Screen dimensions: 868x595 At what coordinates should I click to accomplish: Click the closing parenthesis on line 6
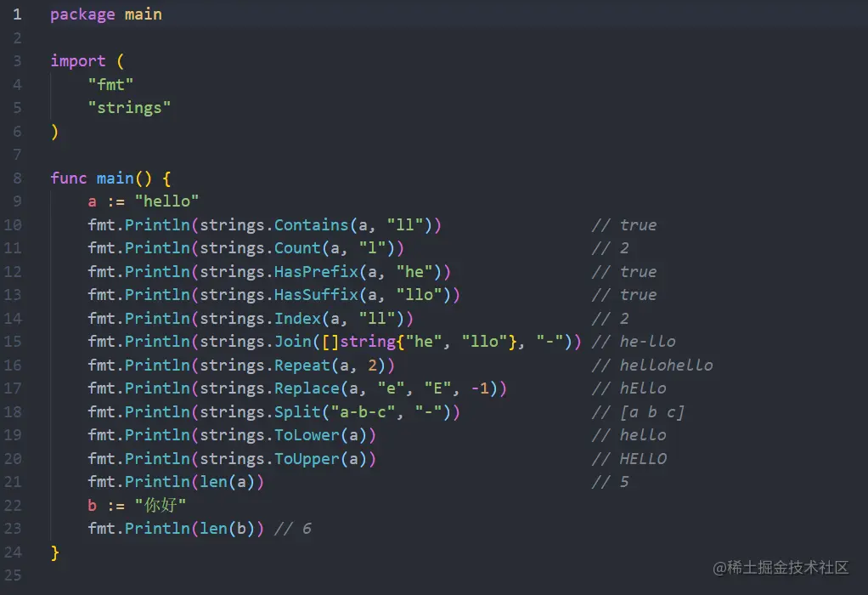pos(54,131)
